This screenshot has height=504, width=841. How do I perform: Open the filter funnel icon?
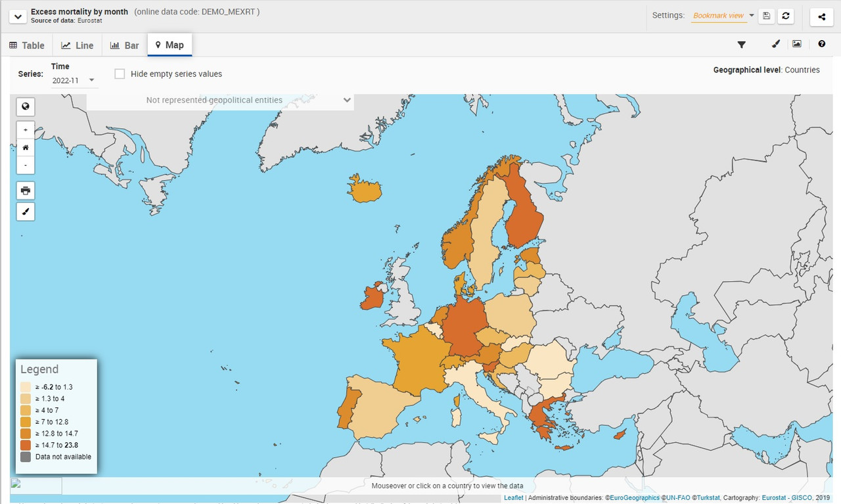[x=742, y=45]
